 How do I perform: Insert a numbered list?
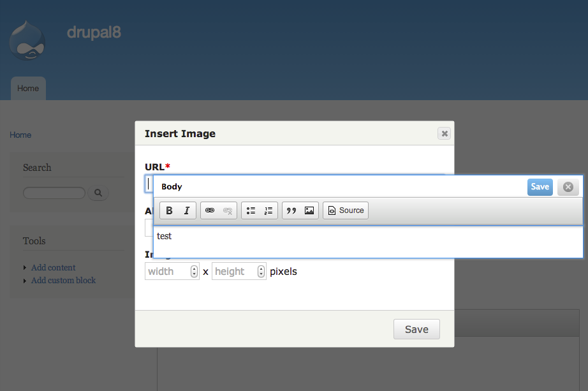268,210
